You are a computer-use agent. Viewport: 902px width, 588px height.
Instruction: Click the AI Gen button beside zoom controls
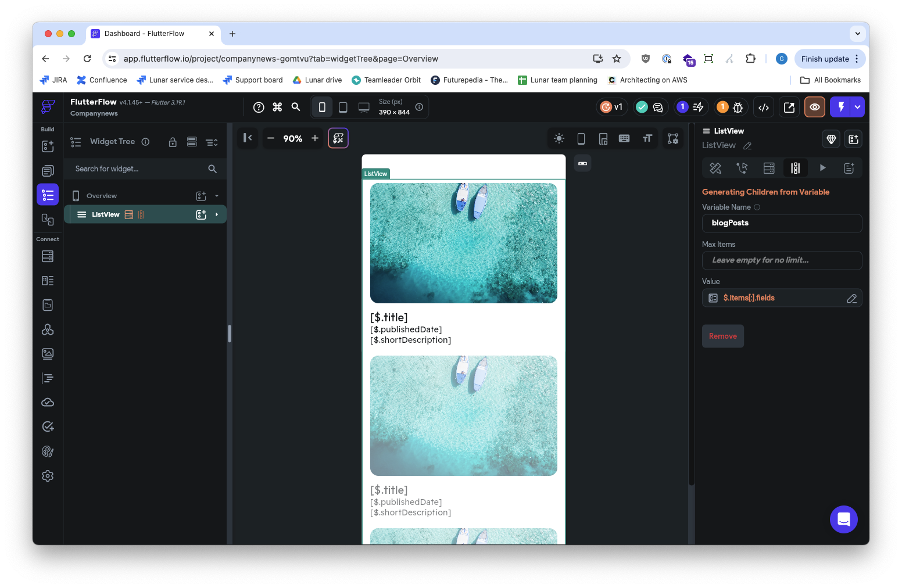tap(338, 138)
